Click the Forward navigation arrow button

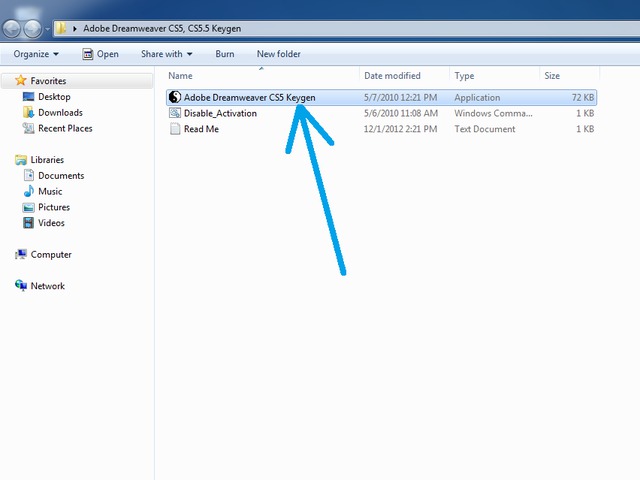[33, 29]
